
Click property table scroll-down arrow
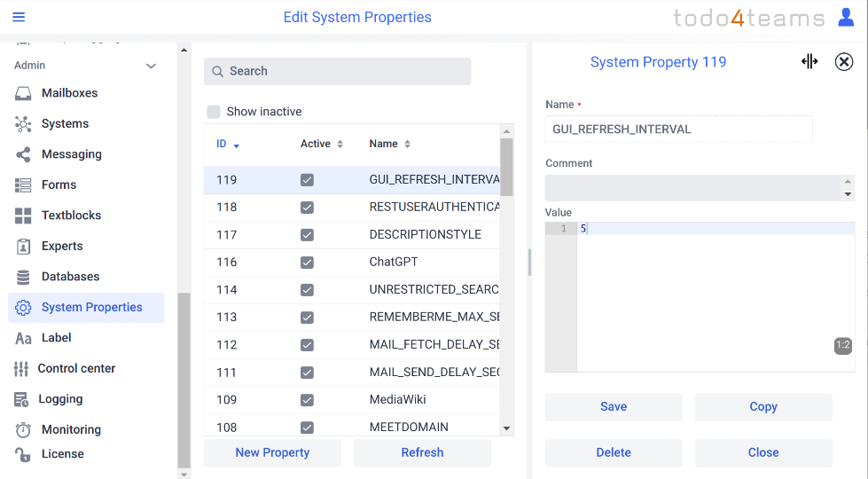pyautogui.click(x=506, y=428)
